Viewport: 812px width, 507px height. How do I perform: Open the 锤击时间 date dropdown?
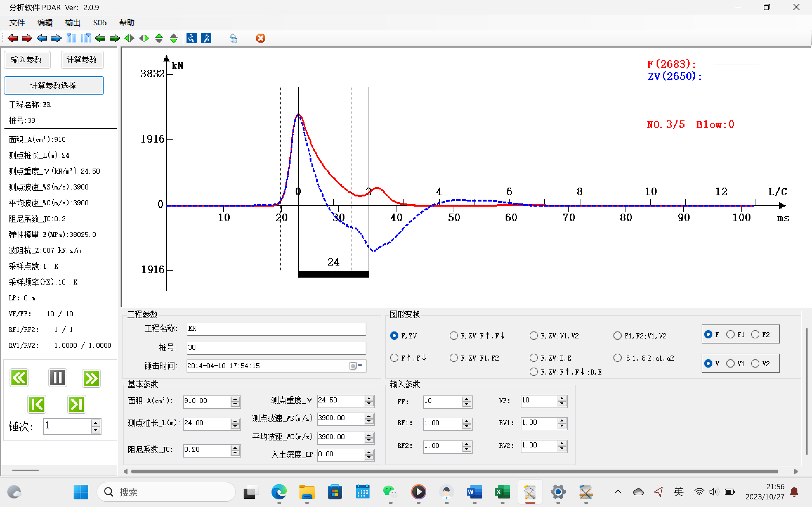360,366
